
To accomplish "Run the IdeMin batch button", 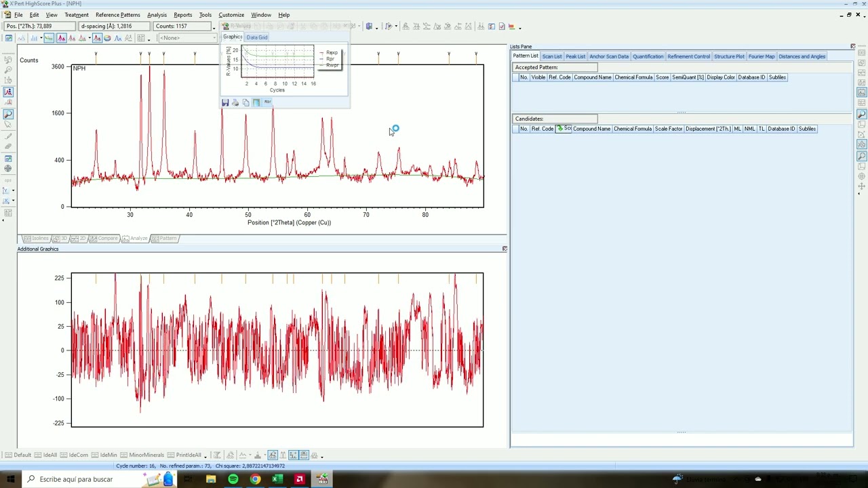I will click(x=104, y=455).
